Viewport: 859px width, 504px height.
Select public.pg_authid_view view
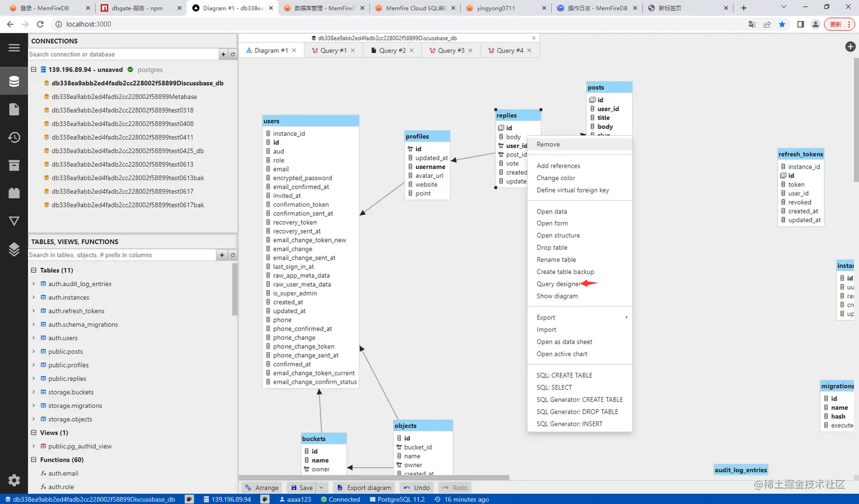80,447
